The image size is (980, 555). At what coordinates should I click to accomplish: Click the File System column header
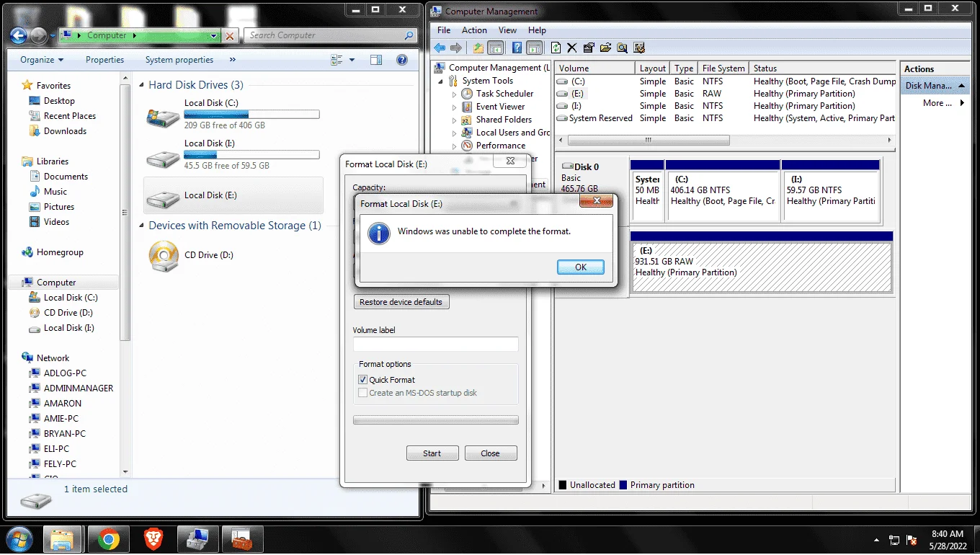pos(723,68)
